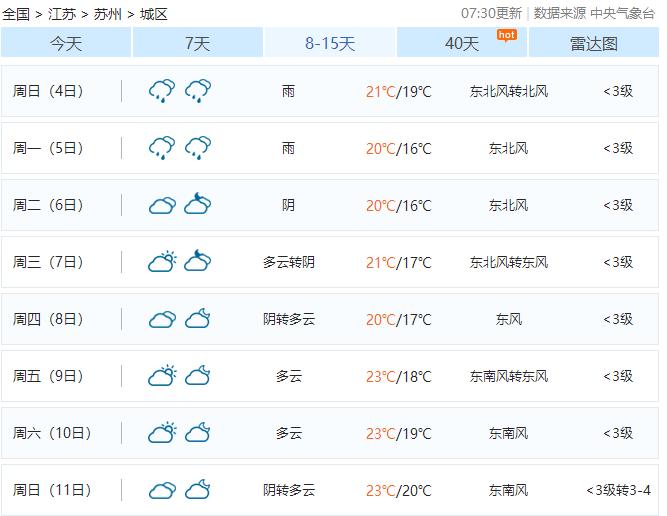Open the 今天 forecast tab
Viewport: 667px width, 516px height.
pyautogui.click(x=66, y=43)
